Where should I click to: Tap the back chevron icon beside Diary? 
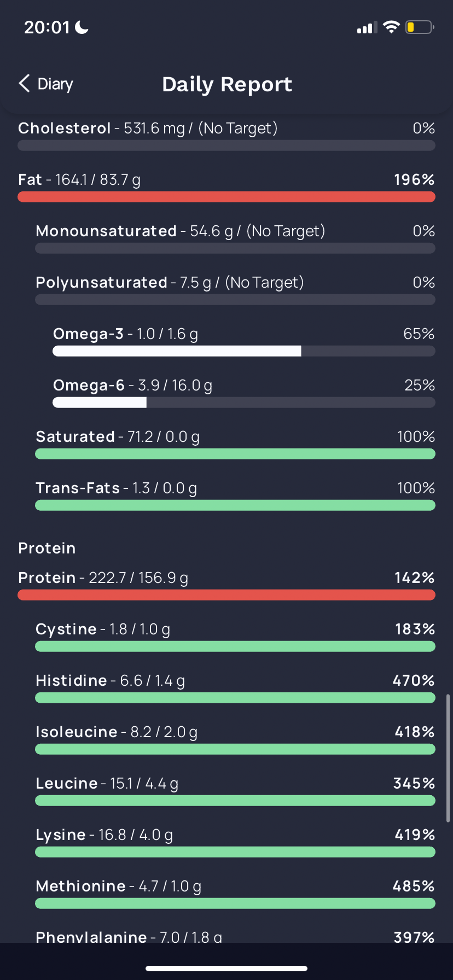coord(24,84)
